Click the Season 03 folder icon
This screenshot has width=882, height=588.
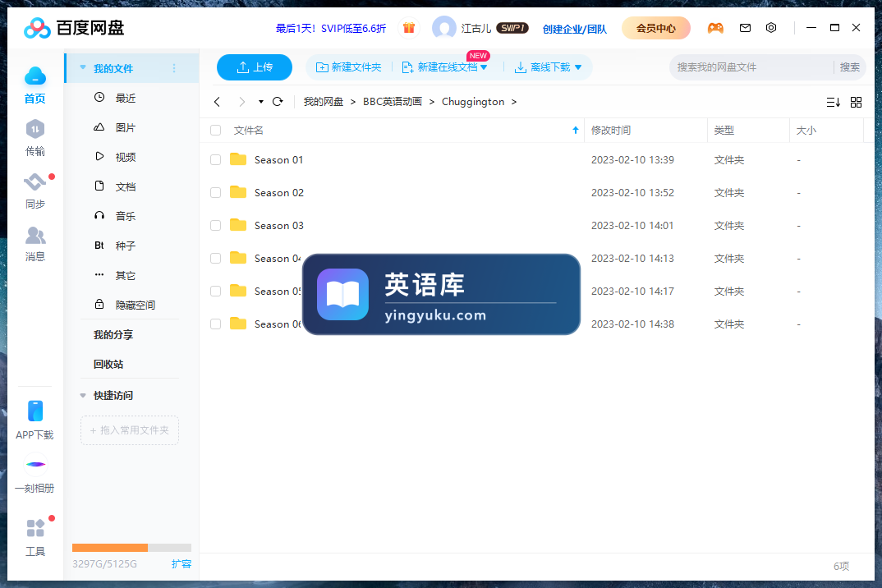(238, 225)
